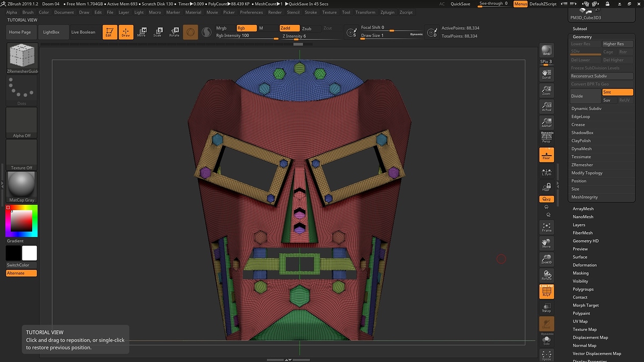The height and width of the screenshot is (362, 644).
Task: Toggle Solo mode
Action: tap(546, 339)
